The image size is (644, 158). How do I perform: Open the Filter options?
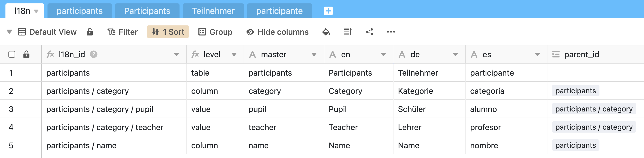pos(122,32)
